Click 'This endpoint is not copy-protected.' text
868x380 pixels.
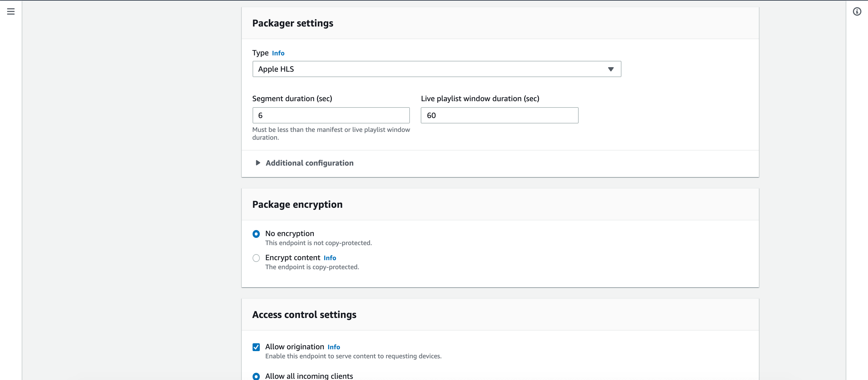coord(319,243)
